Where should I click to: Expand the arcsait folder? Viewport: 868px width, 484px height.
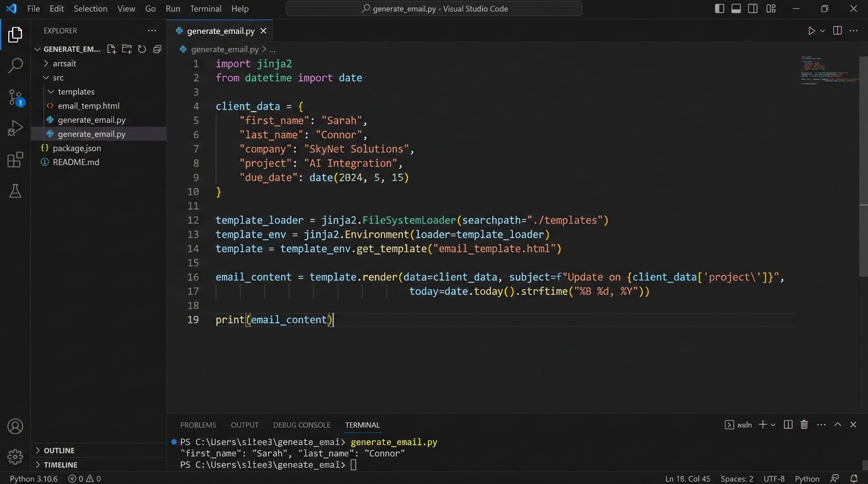coord(64,64)
